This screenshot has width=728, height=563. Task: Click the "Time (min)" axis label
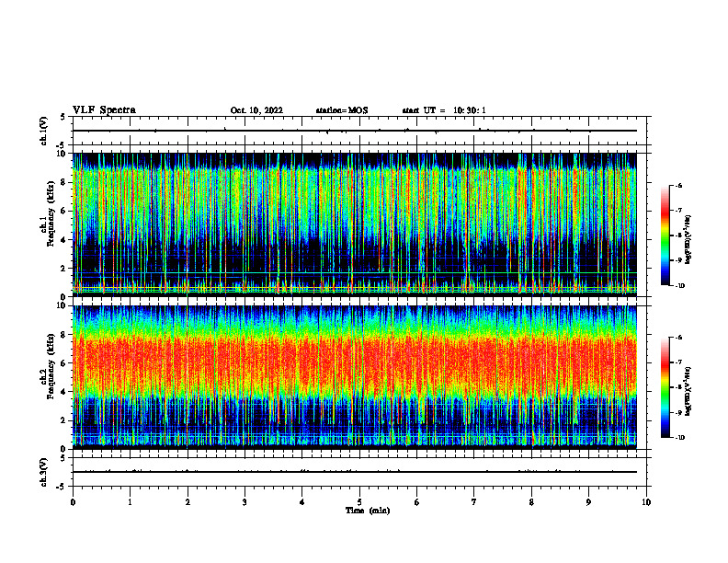368,511
